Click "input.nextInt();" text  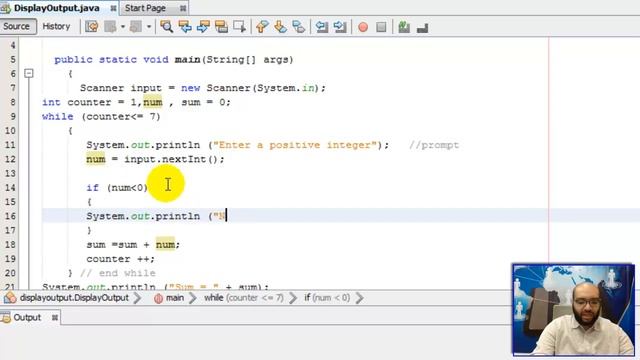(x=174, y=159)
